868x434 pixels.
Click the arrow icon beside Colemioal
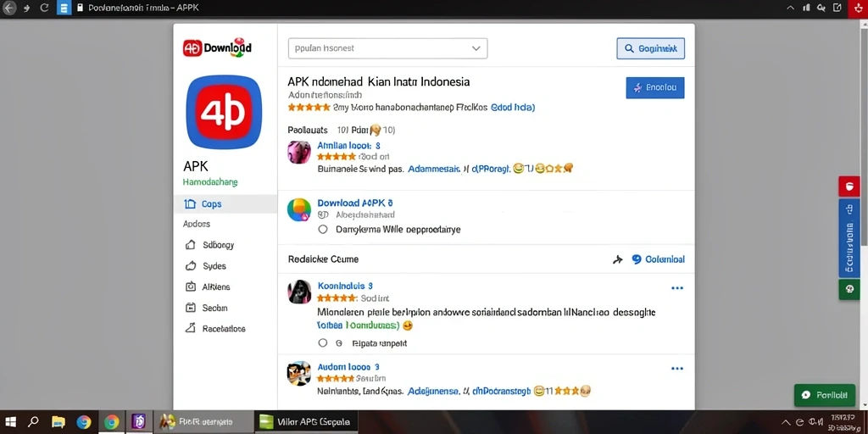[x=618, y=259]
